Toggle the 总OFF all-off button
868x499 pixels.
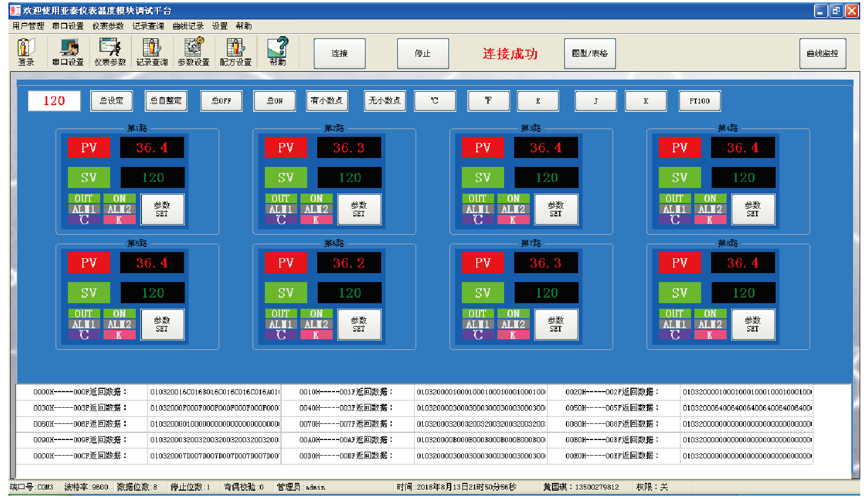[221, 101]
